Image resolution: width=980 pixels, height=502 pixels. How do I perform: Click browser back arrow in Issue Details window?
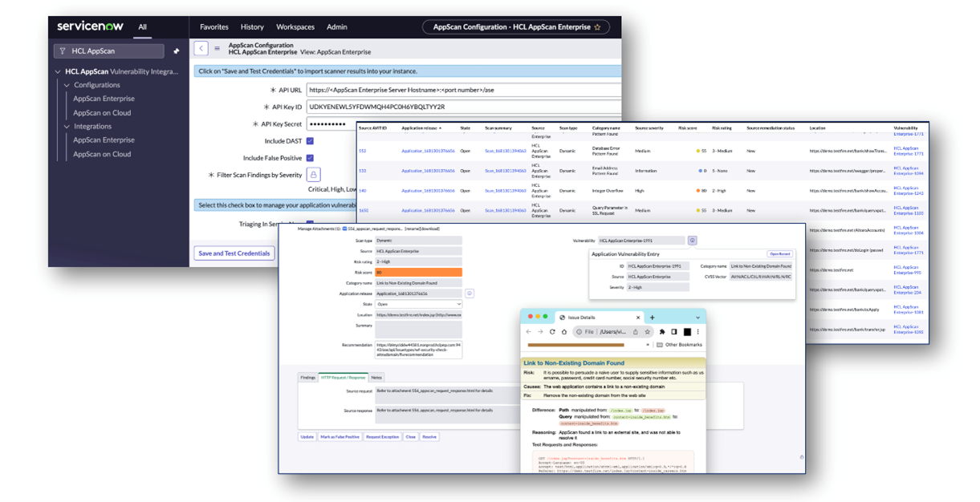[529, 332]
